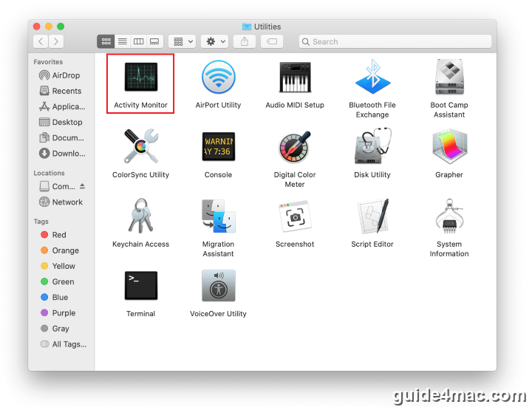Select Keychain Access

point(141,216)
